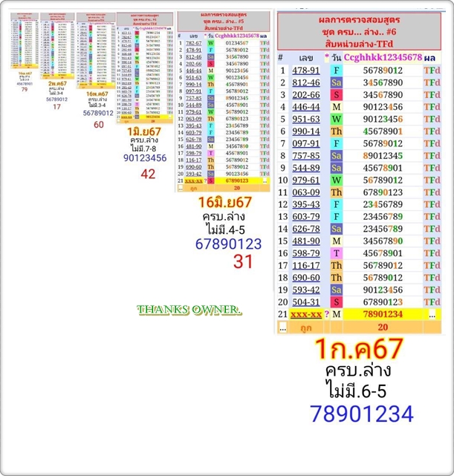
Task: Click large blue 78901234 caption
Action: click(362, 414)
